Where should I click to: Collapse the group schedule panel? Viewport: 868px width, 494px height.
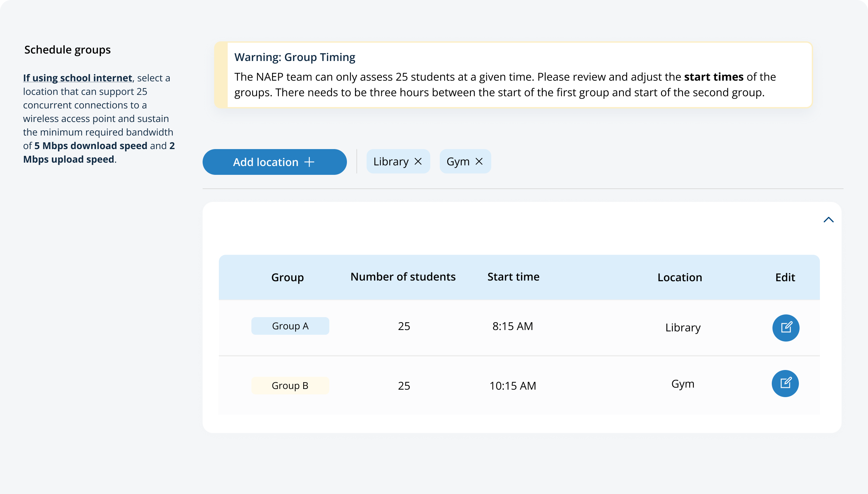click(x=828, y=220)
